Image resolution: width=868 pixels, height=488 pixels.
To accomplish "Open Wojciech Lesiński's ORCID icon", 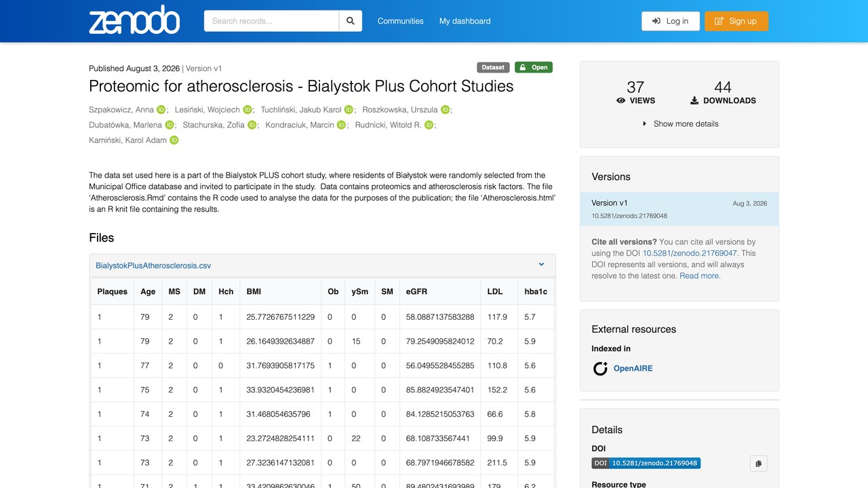I will point(248,110).
